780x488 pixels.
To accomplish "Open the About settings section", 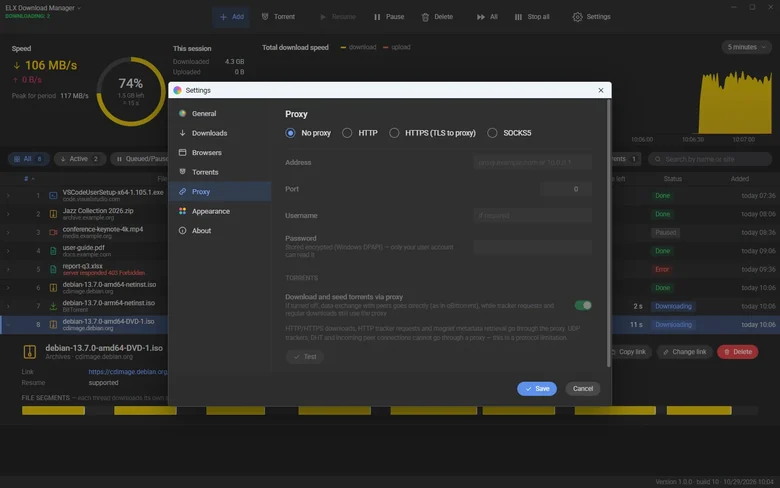I will [219, 230].
